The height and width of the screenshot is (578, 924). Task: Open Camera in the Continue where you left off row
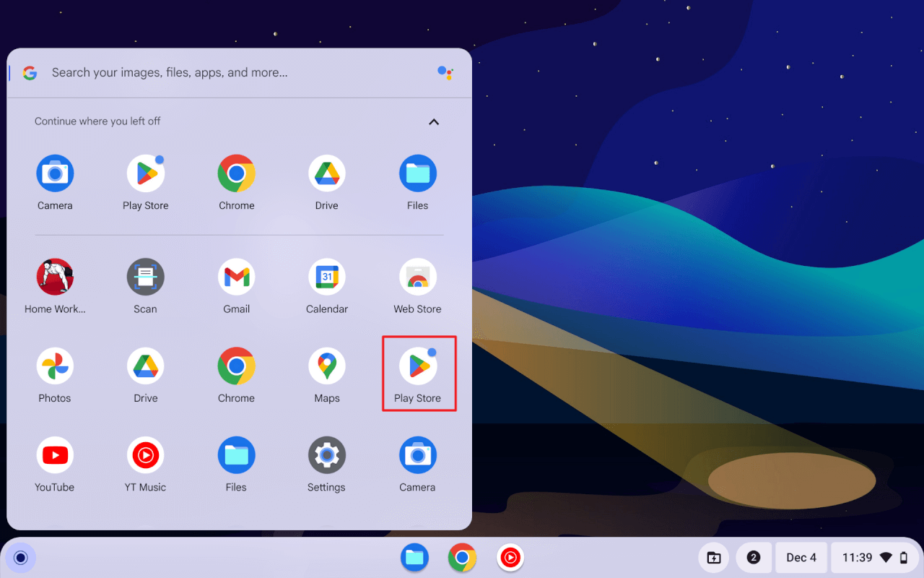point(55,173)
